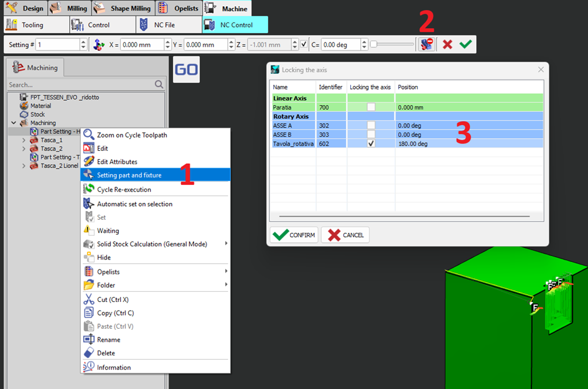Expand the Tasca_1 tree node
The height and width of the screenshot is (389, 588).
[x=24, y=140]
